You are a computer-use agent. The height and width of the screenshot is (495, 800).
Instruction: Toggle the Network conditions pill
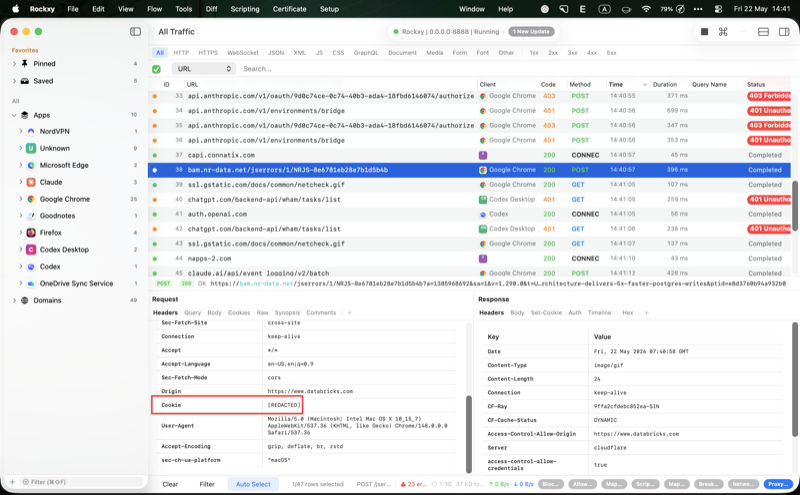click(x=743, y=484)
